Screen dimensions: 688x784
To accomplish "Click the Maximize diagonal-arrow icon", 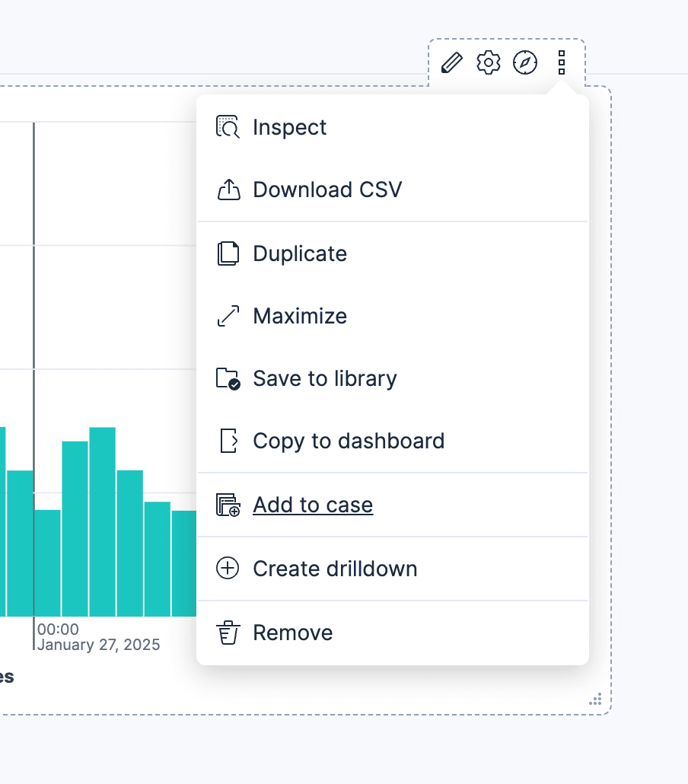I will [x=228, y=315].
